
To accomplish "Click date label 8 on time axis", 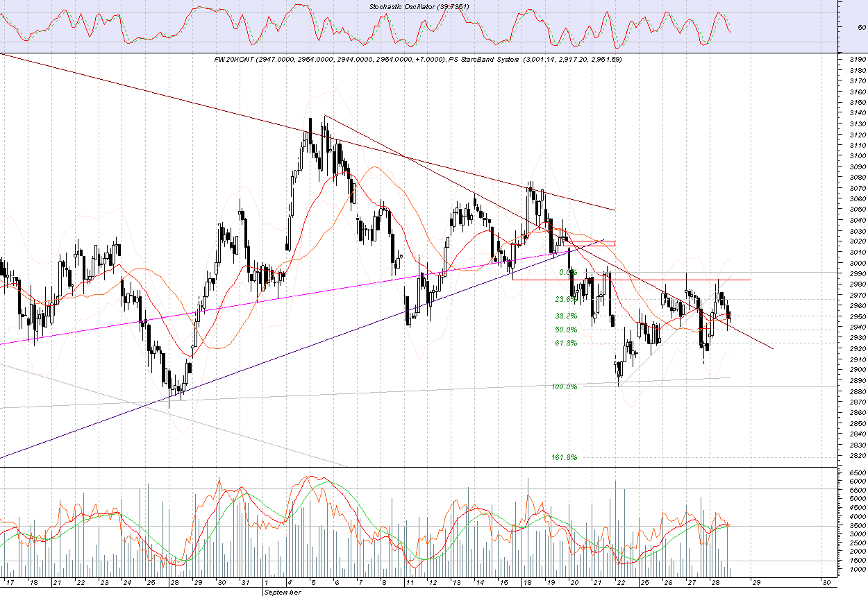I will tap(383, 583).
